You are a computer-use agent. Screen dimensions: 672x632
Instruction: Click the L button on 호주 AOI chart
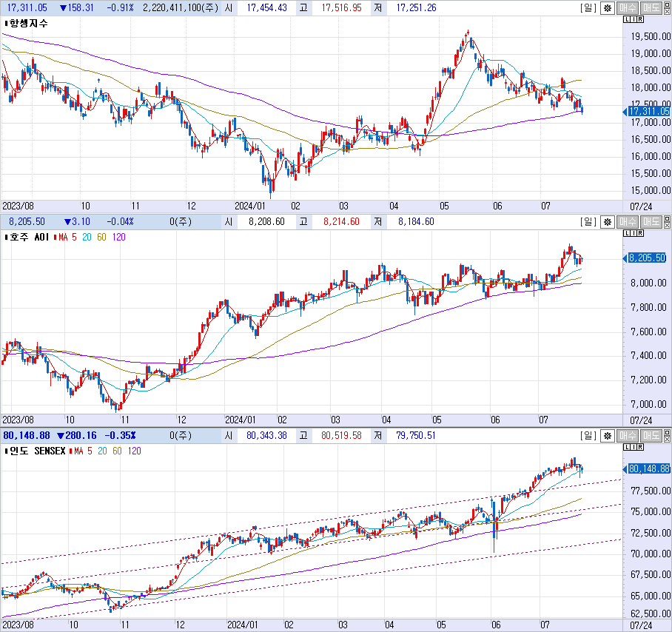[x=626, y=233]
